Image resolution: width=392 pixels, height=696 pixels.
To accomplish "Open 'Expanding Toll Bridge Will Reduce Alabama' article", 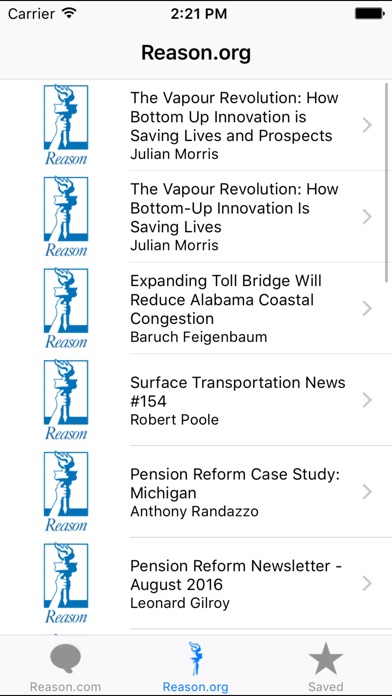I will [196, 308].
